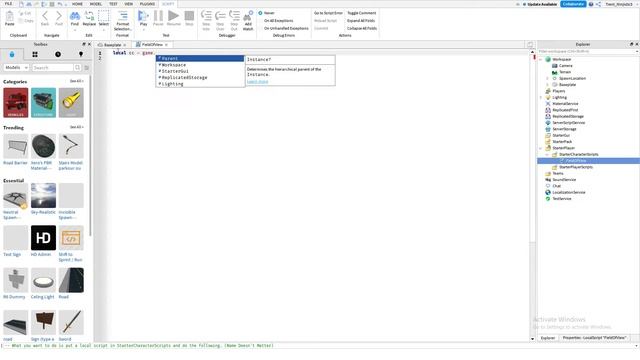
Task: Click See All next to Categories
Action: pos(76,81)
